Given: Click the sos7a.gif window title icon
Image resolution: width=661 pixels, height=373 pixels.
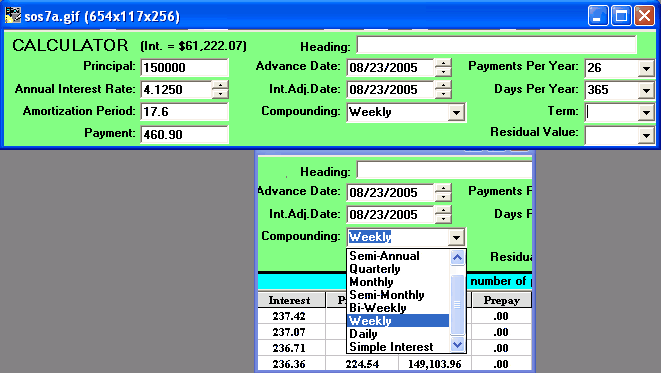Looking at the screenshot, I should [x=13, y=16].
